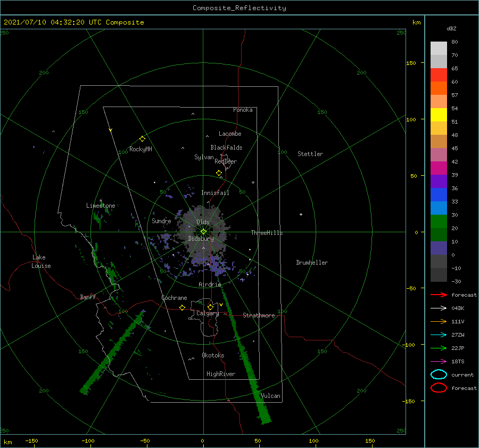Screen dimensions: 479x448
Task: Click the HighRiver label
Action: point(220,374)
